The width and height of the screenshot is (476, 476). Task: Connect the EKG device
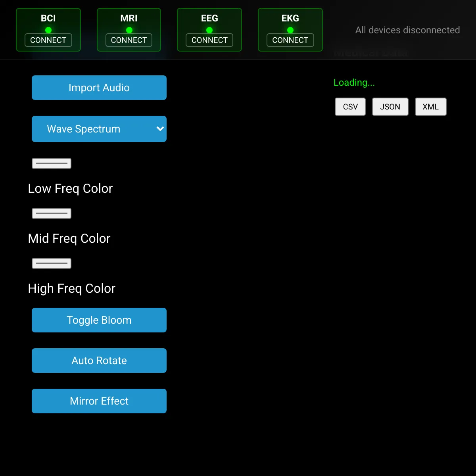(x=290, y=40)
